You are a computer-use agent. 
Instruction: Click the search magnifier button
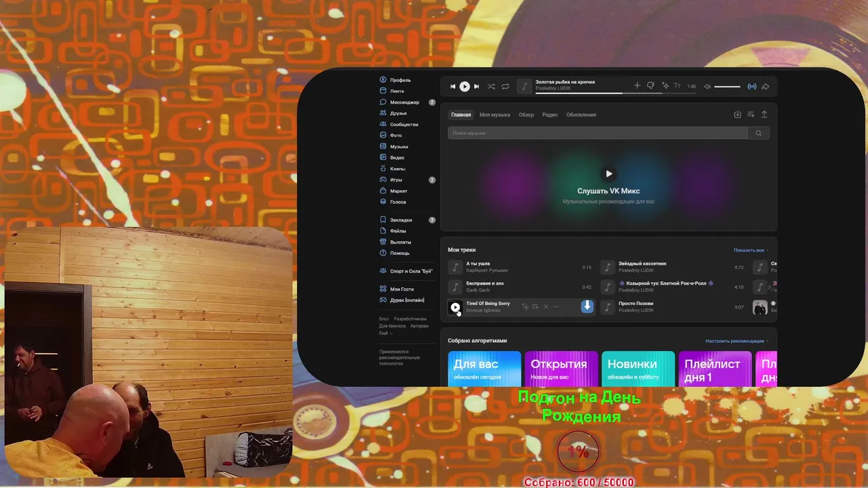758,133
